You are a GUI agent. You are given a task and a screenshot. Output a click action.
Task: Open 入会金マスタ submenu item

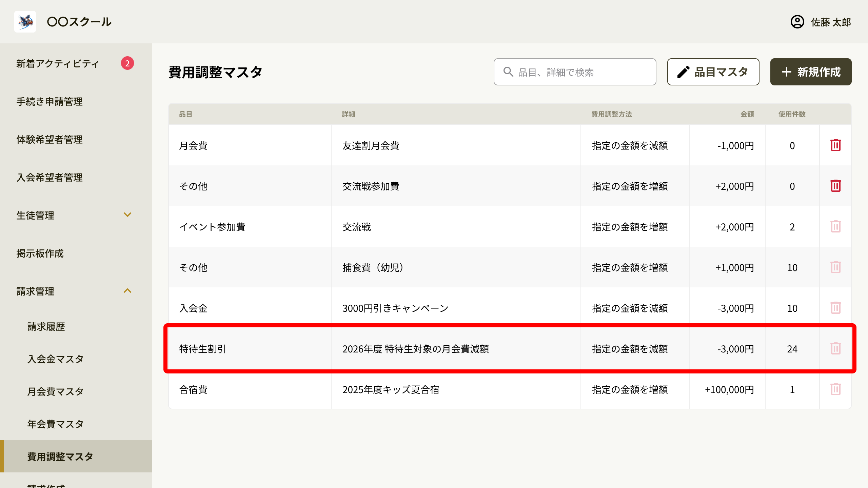(x=76, y=359)
